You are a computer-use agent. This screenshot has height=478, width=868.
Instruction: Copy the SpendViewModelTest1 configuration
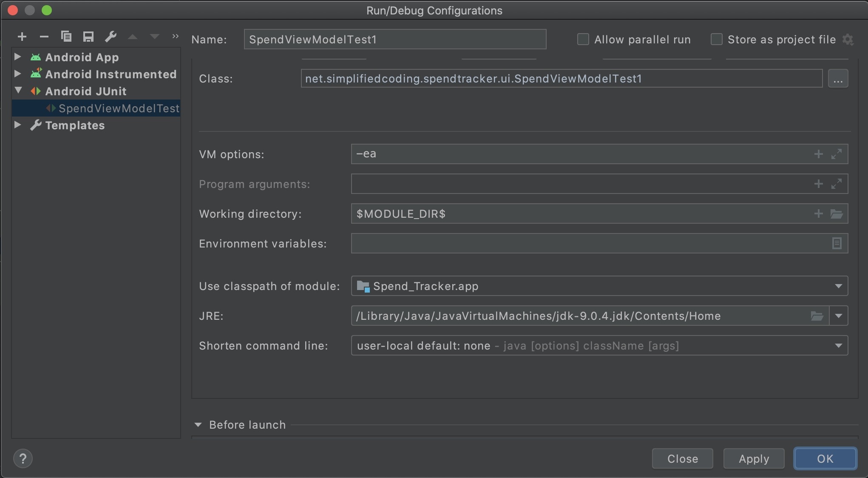pyautogui.click(x=66, y=37)
